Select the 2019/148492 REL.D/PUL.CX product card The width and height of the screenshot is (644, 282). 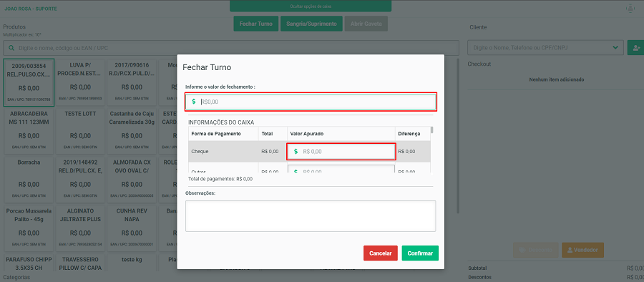click(80, 179)
